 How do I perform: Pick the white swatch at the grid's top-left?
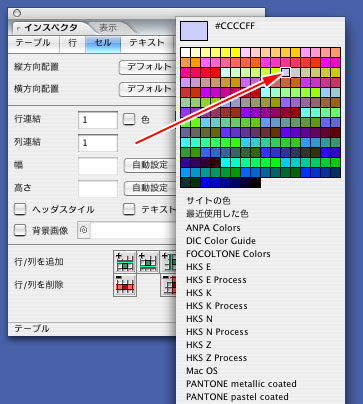pos(185,52)
